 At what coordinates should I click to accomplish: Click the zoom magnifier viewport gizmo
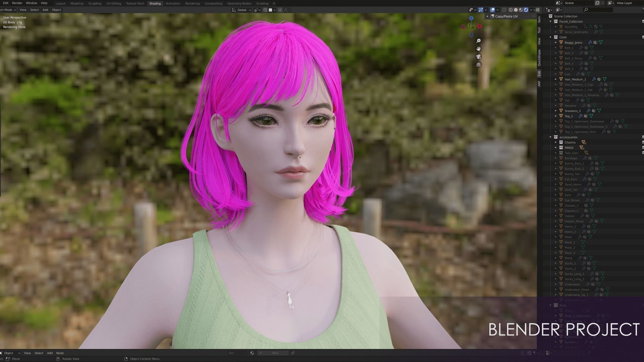coord(478,41)
